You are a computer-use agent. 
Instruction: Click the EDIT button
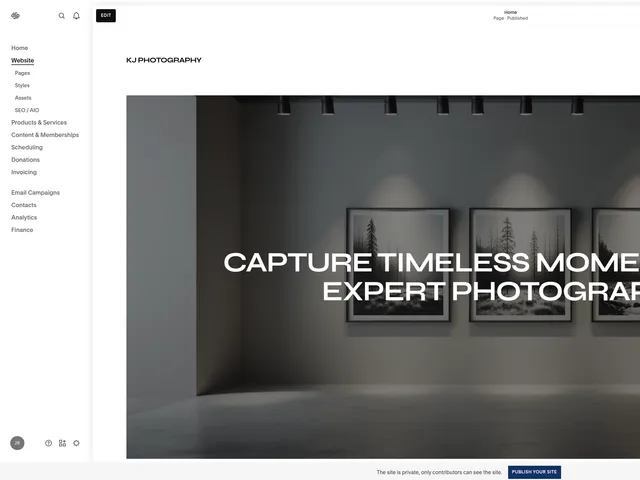point(106,15)
